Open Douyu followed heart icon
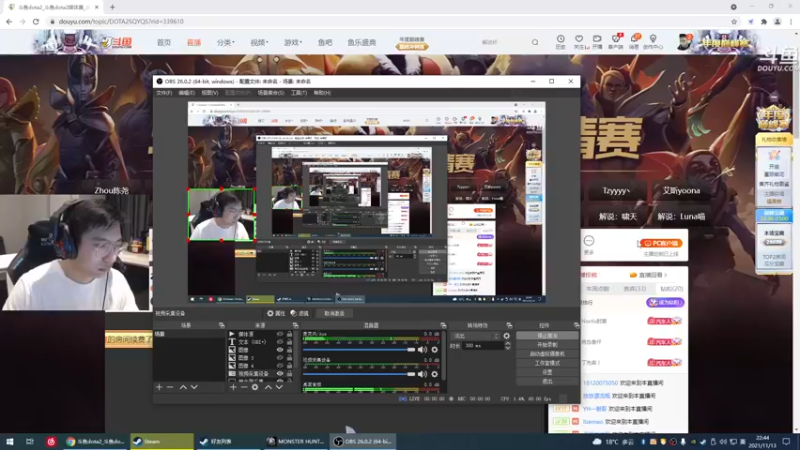Image resolution: width=800 pixels, height=450 pixels. tap(579, 42)
